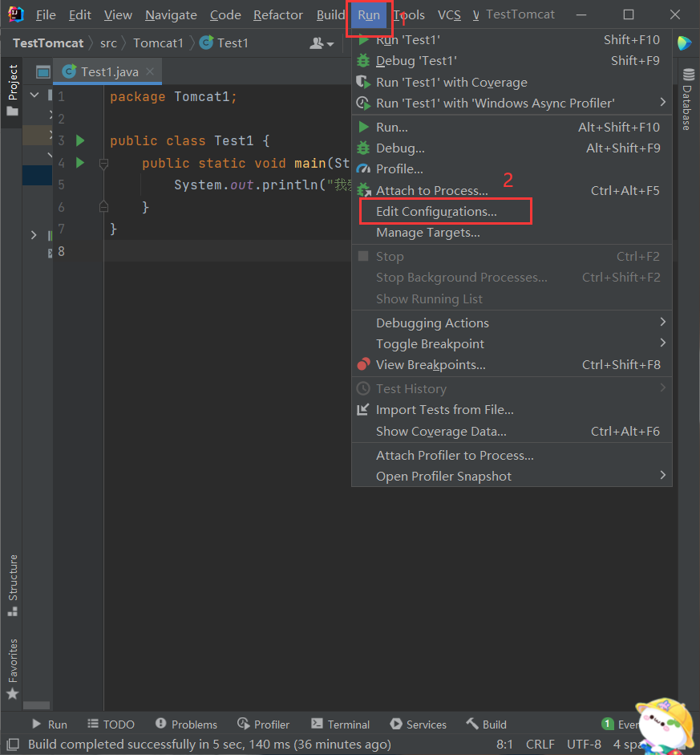Expand the Debugging Actions submenu
The image size is (700, 755).
(662, 322)
